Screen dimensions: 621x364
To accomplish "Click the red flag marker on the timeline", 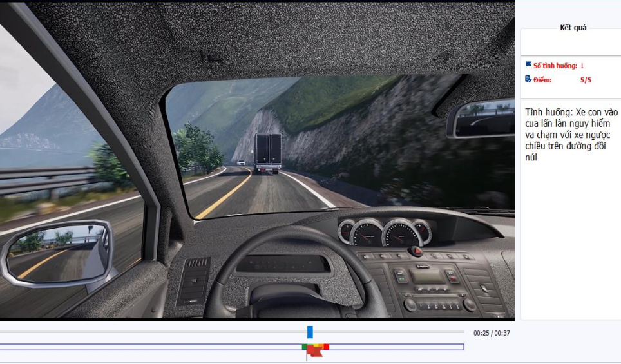I will coord(314,351).
